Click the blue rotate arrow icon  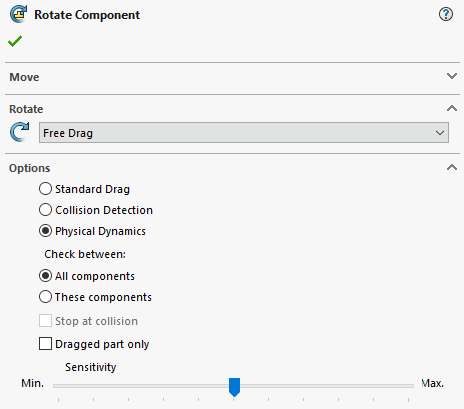[20, 132]
